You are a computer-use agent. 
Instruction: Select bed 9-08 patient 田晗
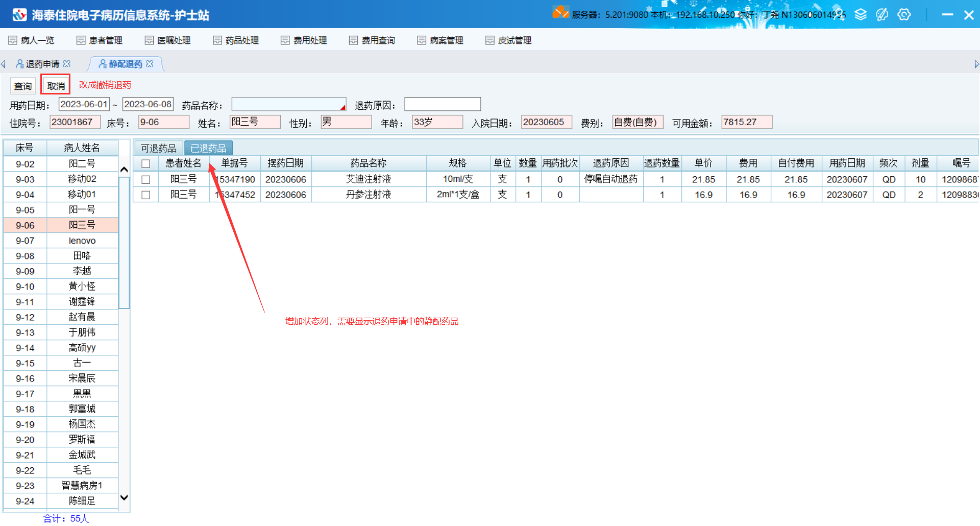[x=61, y=256]
